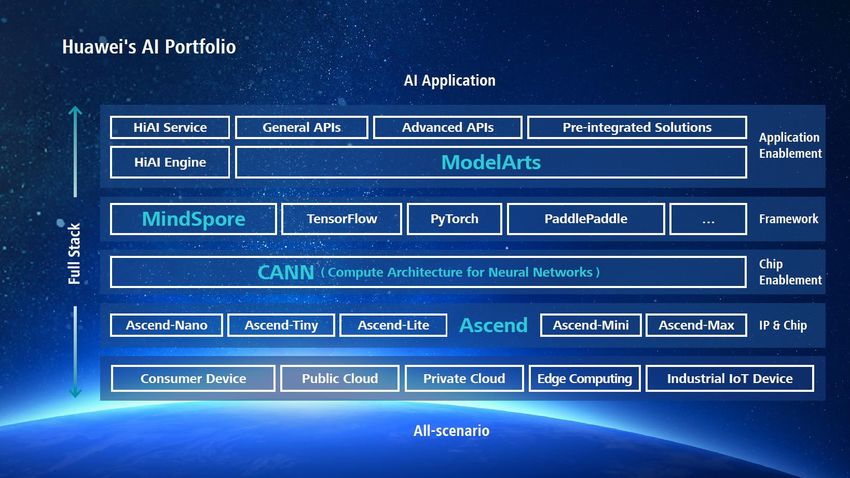
Task: Select the PaddlePaddle box
Action: 586,219
